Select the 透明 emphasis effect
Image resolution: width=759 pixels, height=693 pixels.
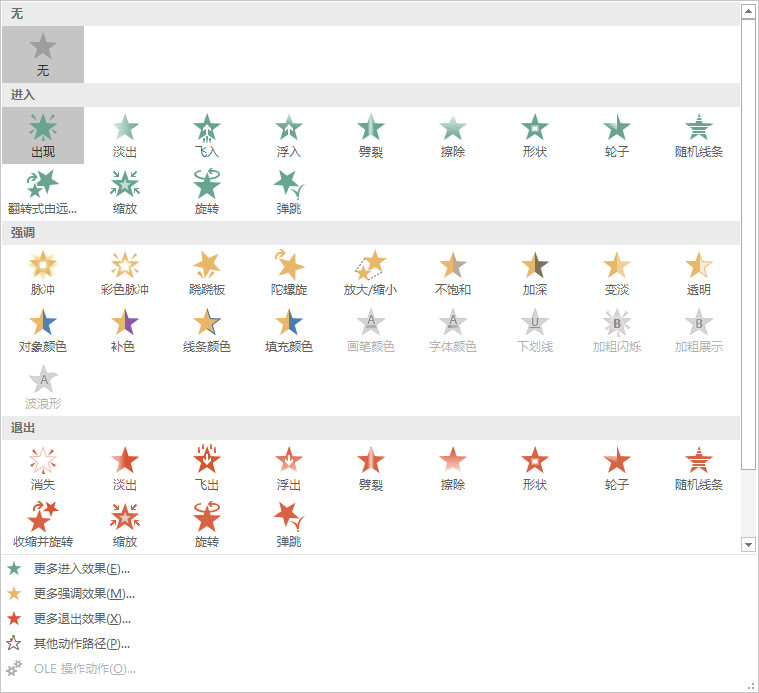coord(699,273)
